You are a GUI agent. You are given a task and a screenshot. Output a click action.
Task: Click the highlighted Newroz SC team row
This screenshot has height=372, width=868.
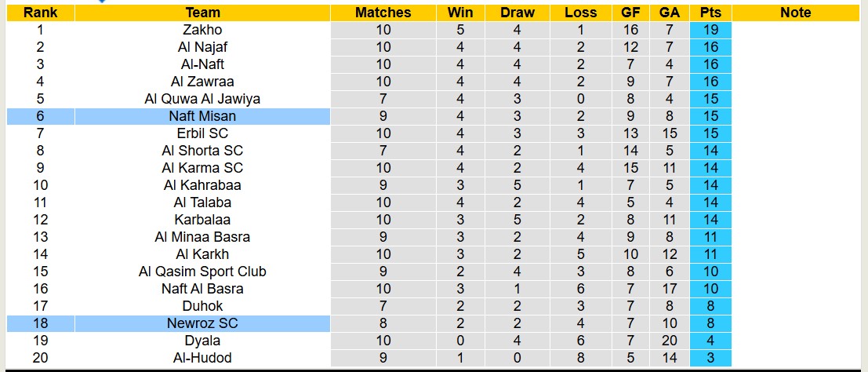point(202,323)
